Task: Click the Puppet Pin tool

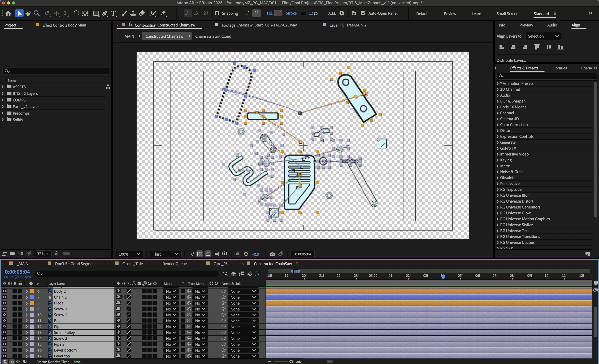Action: [164, 13]
